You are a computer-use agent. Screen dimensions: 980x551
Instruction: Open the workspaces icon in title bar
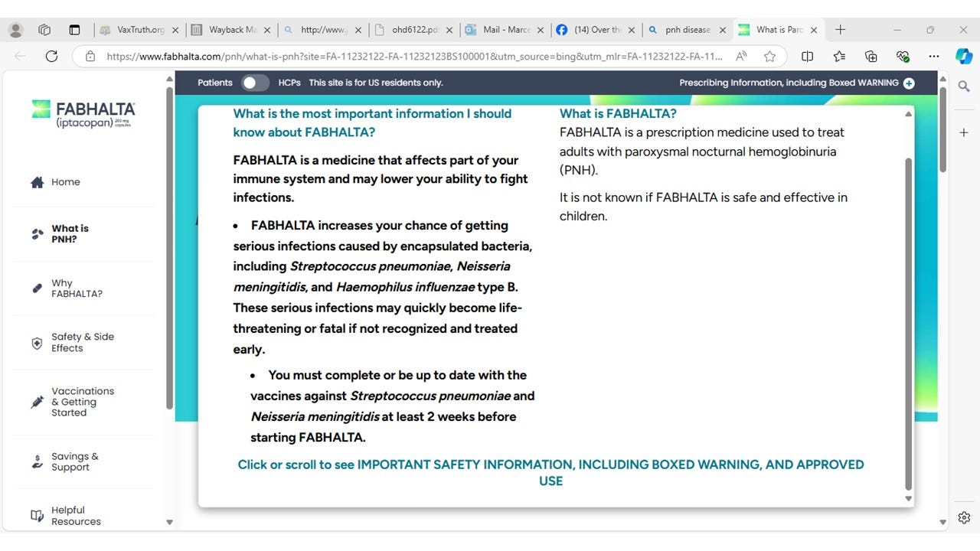point(44,30)
